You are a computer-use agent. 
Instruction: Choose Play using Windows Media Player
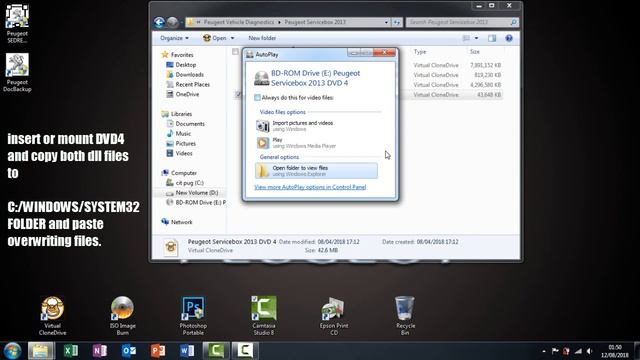click(316, 143)
